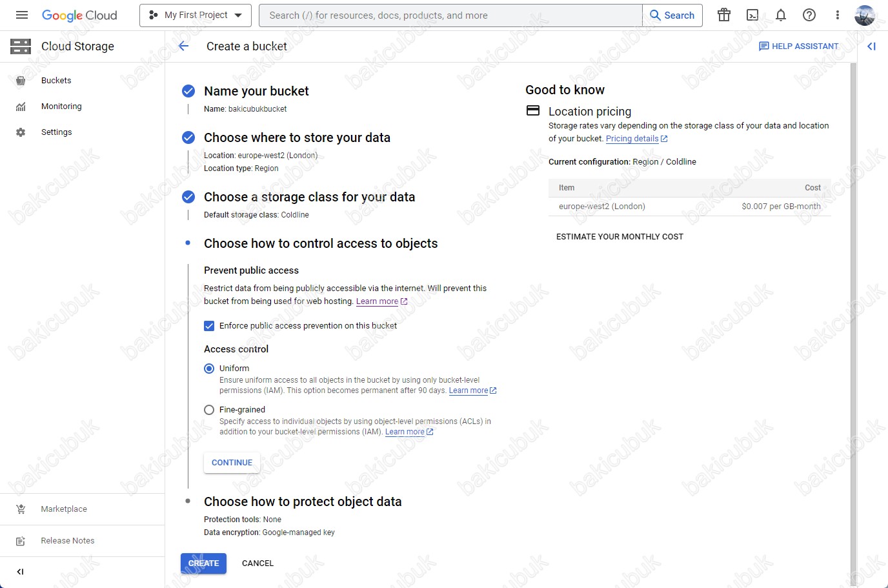Open the main navigation hamburger menu
Screen dimensions: 888x588
pos(21,15)
